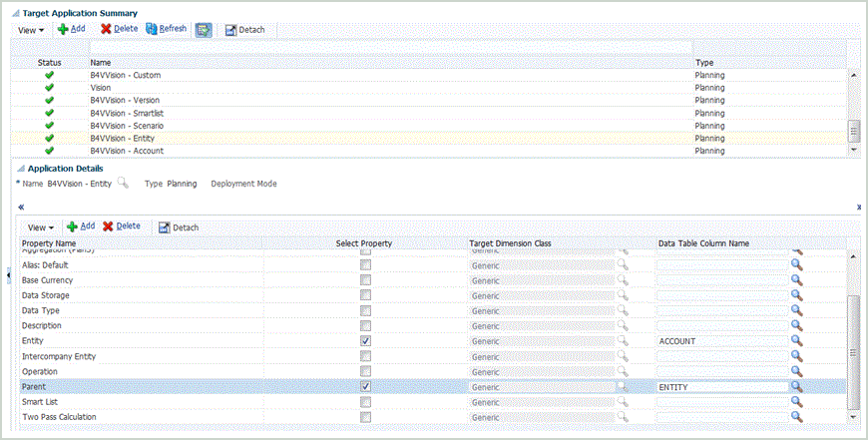Click the Delete button in property toolbar
The height and width of the screenshot is (440, 868).
coord(121,226)
